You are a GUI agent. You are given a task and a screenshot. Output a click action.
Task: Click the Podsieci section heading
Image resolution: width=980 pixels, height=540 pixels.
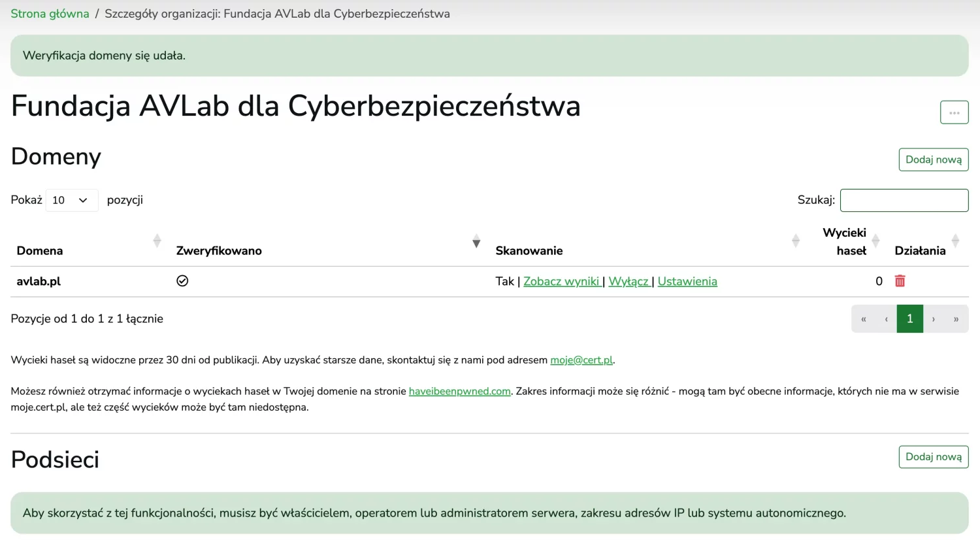point(55,460)
